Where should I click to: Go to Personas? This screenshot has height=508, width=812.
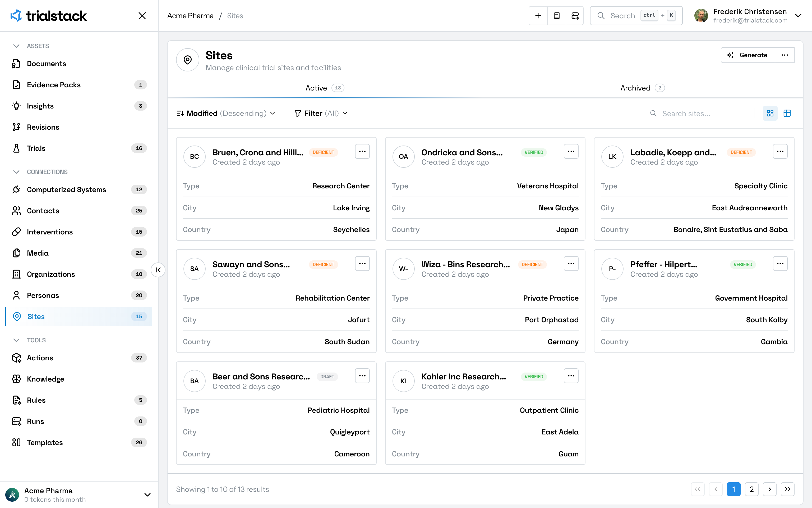[79, 295]
